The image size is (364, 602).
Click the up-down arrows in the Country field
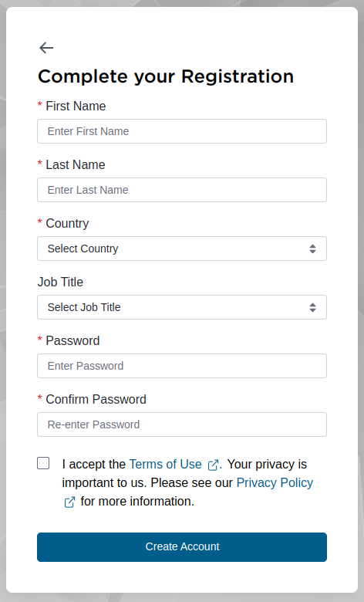[x=312, y=249]
